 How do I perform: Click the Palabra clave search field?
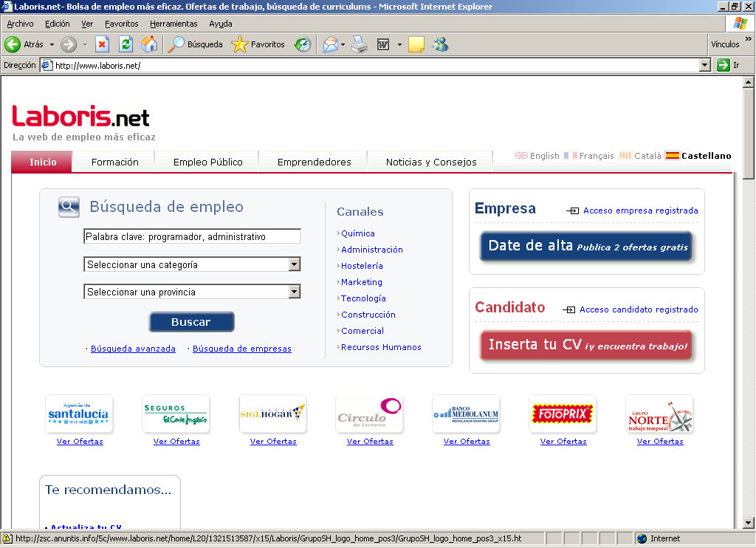tap(192, 236)
